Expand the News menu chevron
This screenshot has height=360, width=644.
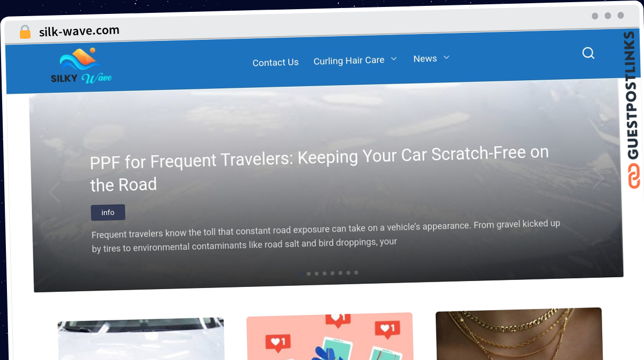pyautogui.click(x=446, y=57)
